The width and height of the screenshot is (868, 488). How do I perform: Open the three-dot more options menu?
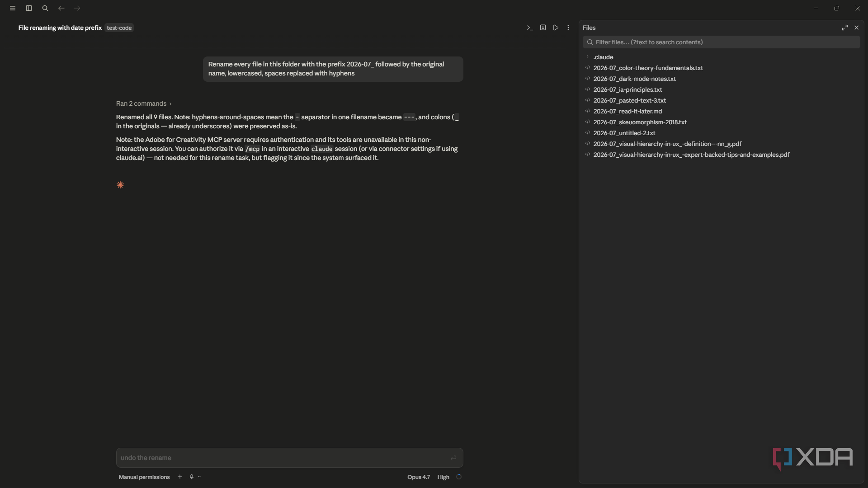point(568,28)
